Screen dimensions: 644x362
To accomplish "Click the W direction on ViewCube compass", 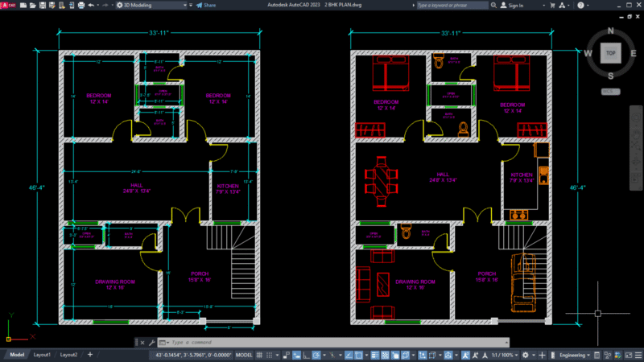I will tap(588, 53).
